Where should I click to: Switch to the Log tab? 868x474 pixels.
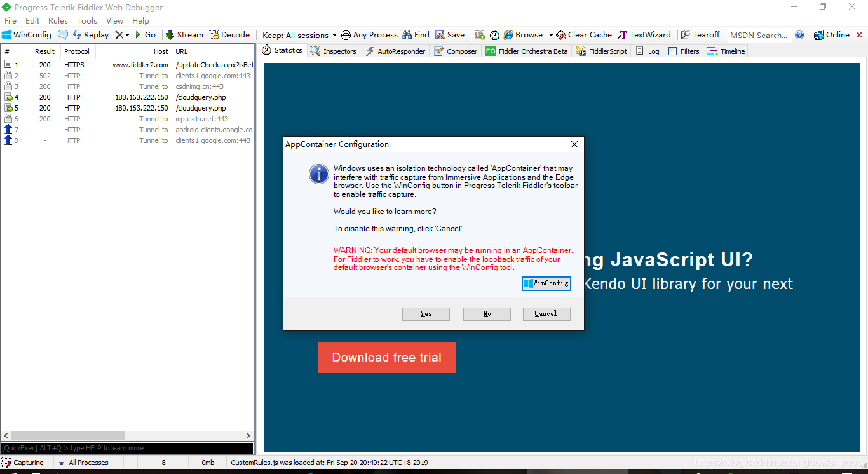(648, 51)
